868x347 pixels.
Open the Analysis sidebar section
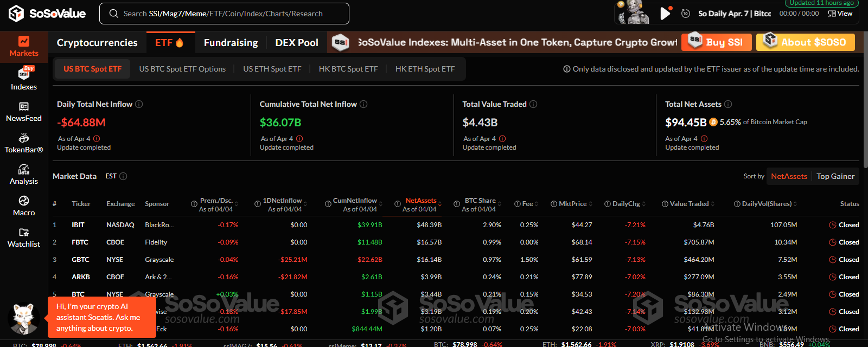point(24,175)
